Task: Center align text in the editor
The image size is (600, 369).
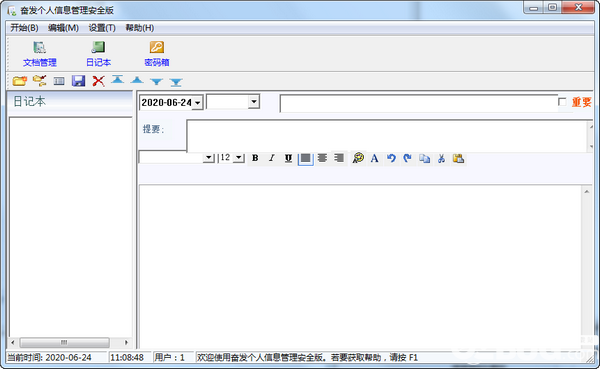Action: (x=322, y=158)
